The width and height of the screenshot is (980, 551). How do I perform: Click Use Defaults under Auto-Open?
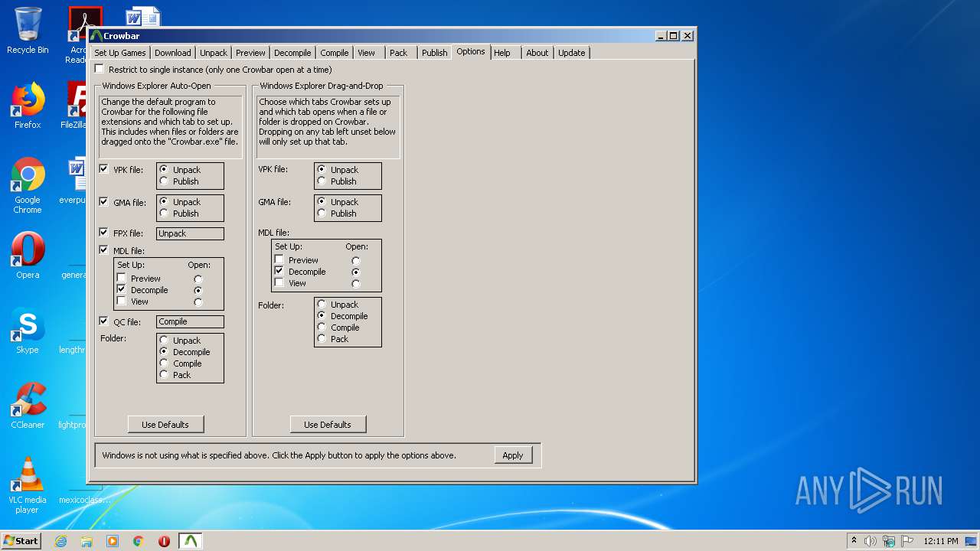pos(165,425)
